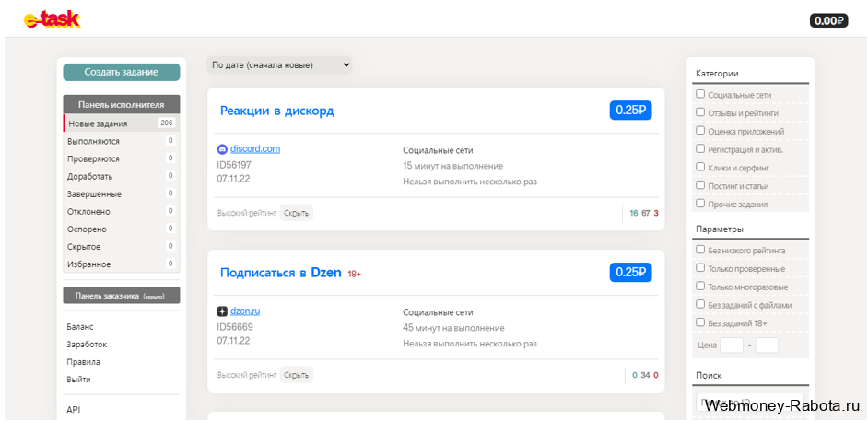Click the 16 67 3 stats on Discord task

pyautogui.click(x=644, y=213)
